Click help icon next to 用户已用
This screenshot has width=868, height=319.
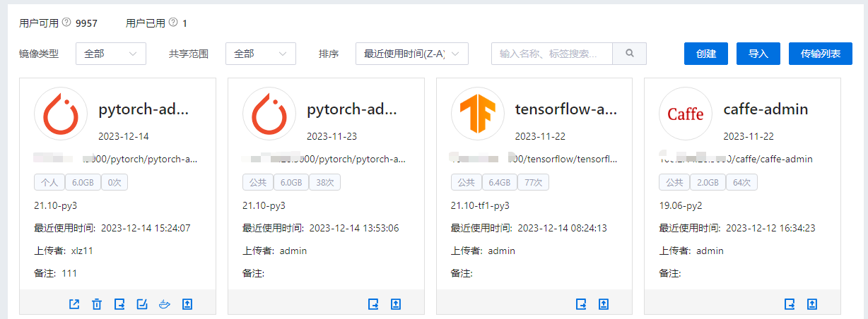(173, 23)
